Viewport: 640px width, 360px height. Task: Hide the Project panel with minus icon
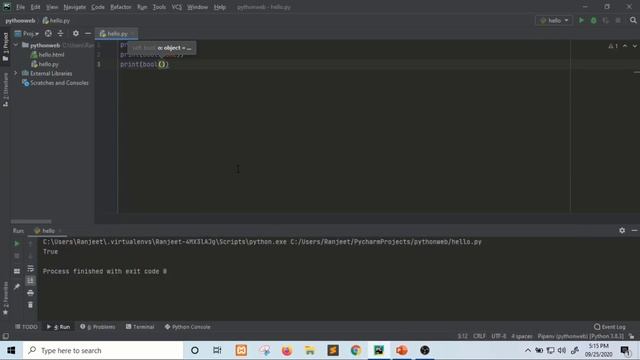point(88,33)
